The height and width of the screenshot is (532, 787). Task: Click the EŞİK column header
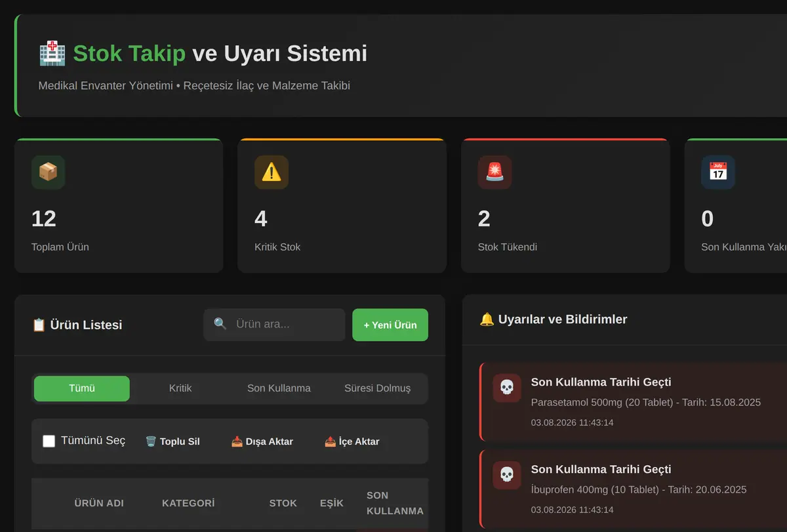tap(332, 503)
